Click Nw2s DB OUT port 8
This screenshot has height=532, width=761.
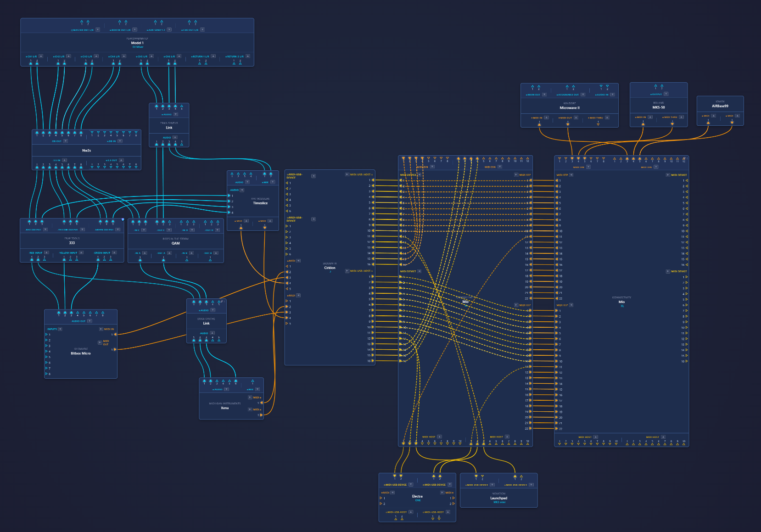[x=81, y=133]
